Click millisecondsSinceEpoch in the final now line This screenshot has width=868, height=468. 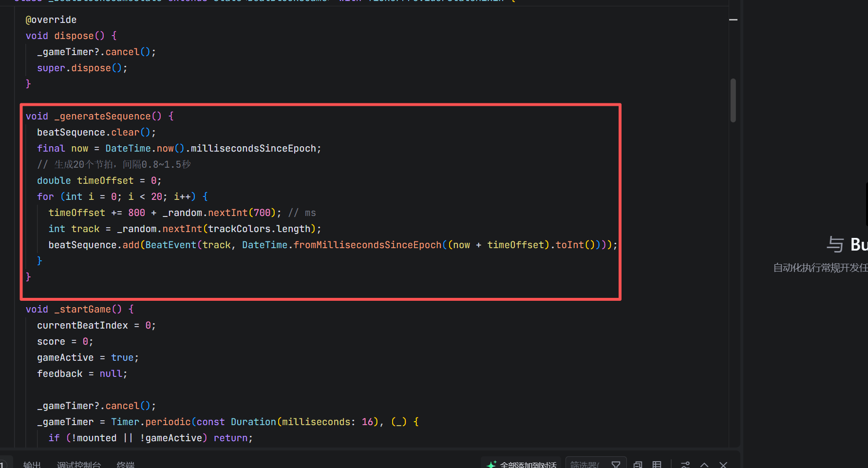[x=253, y=148]
